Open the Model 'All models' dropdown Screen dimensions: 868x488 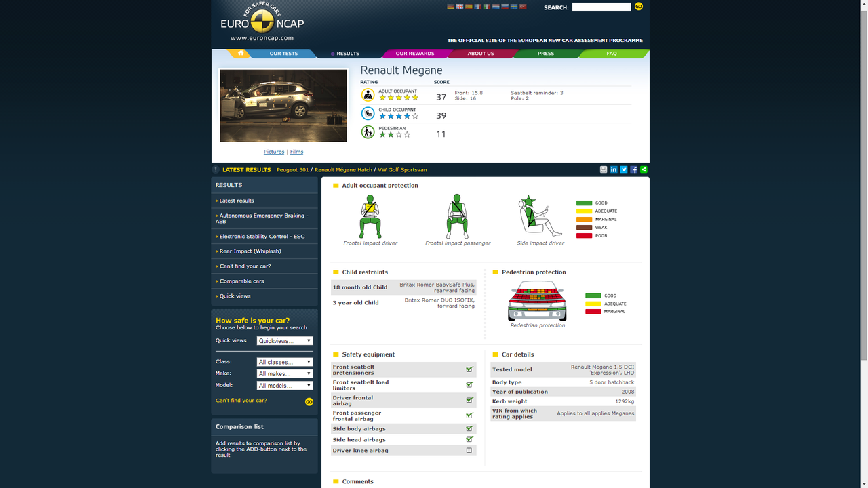(x=285, y=385)
